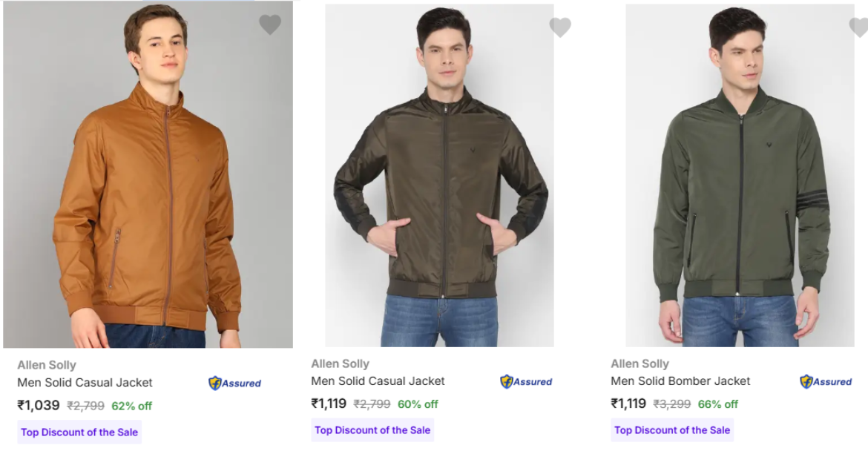Click the 60% off discount label

coord(418,404)
